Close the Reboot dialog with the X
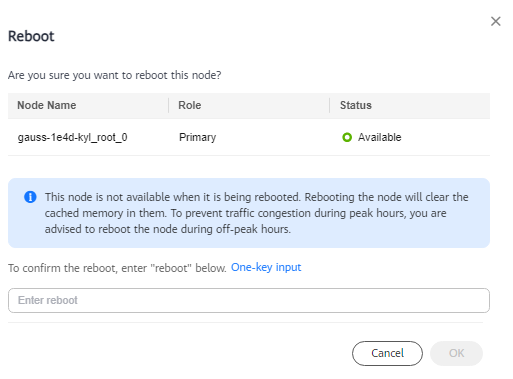Viewport: 513px width, 379px height. [496, 21]
